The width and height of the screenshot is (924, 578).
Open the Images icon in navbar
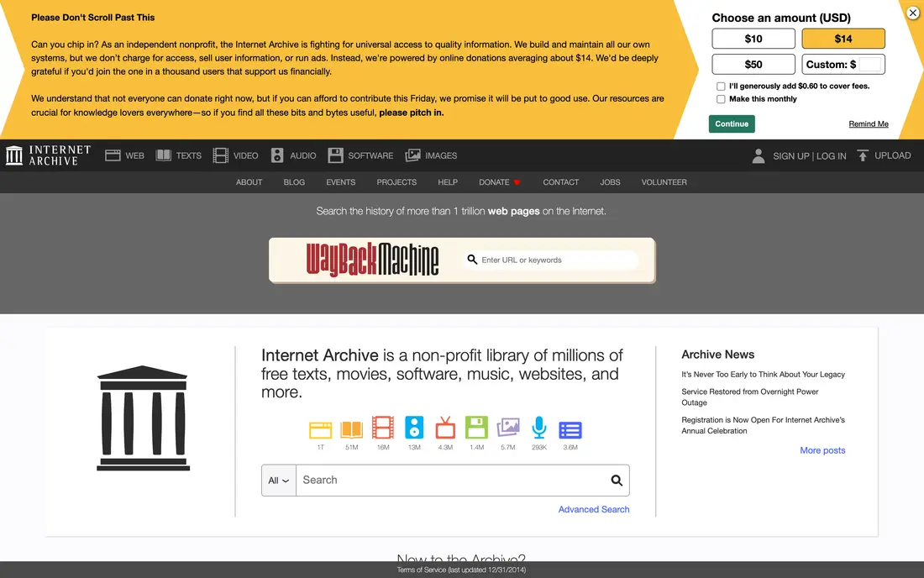coord(412,155)
